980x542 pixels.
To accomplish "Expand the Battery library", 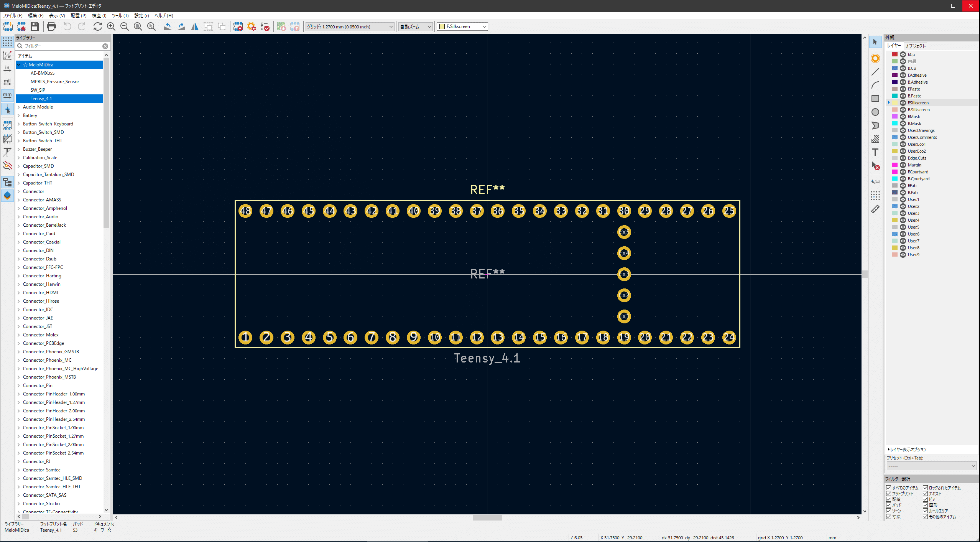I will [x=19, y=115].
